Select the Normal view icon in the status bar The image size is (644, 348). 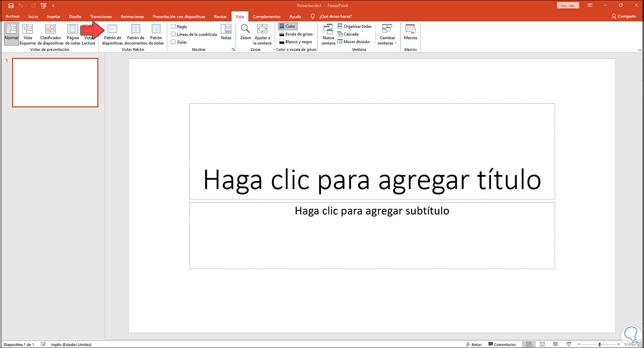tap(529, 344)
